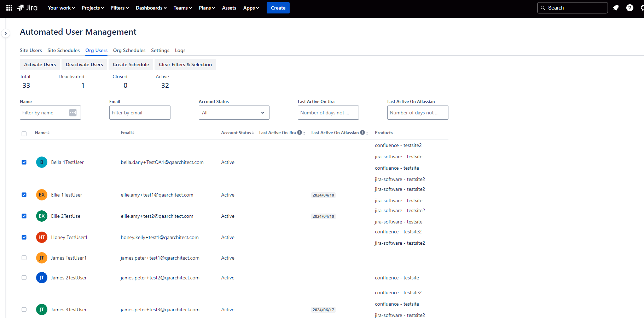The image size is (644, 318).
Task: Click email bella.dany+TestQA1@qaarchitect.com
Action: pyautogui.click(x=162, y=162)
